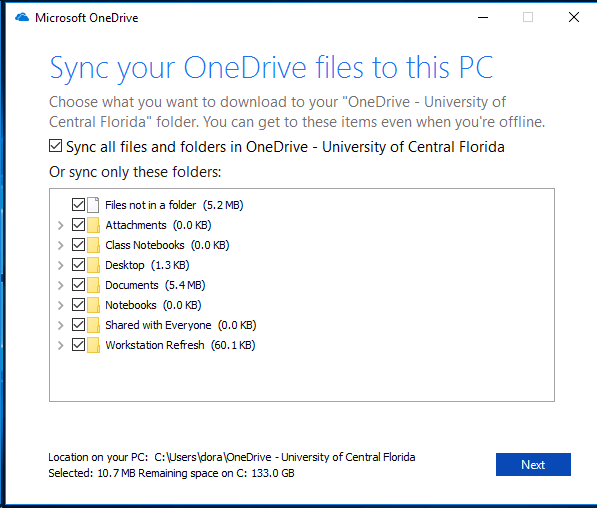Select the Shared with Everyone row text
The width and height of the screenshot is (597, 508).
click(x=181, y=325)
